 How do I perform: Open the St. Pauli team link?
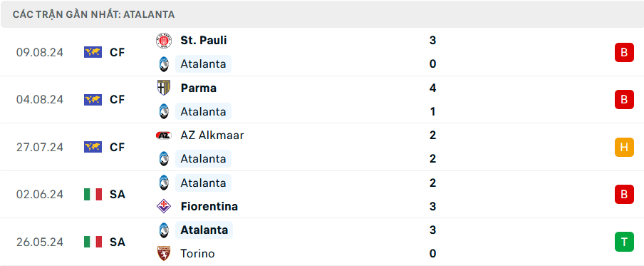(x=203, y=40)
